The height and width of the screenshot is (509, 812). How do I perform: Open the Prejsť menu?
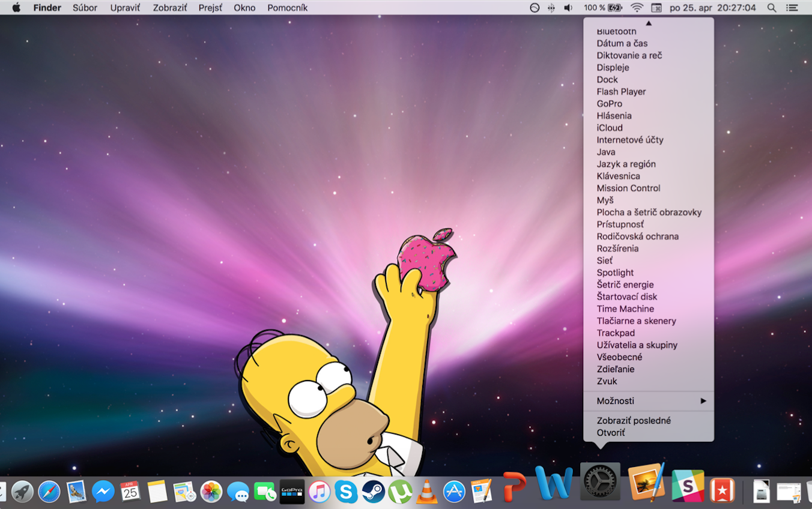click(x=211, y=8)
